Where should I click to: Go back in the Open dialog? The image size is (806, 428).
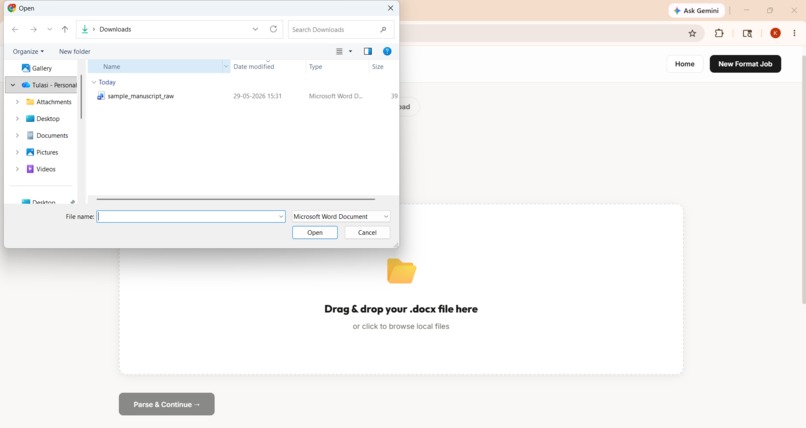pos(15,29)
